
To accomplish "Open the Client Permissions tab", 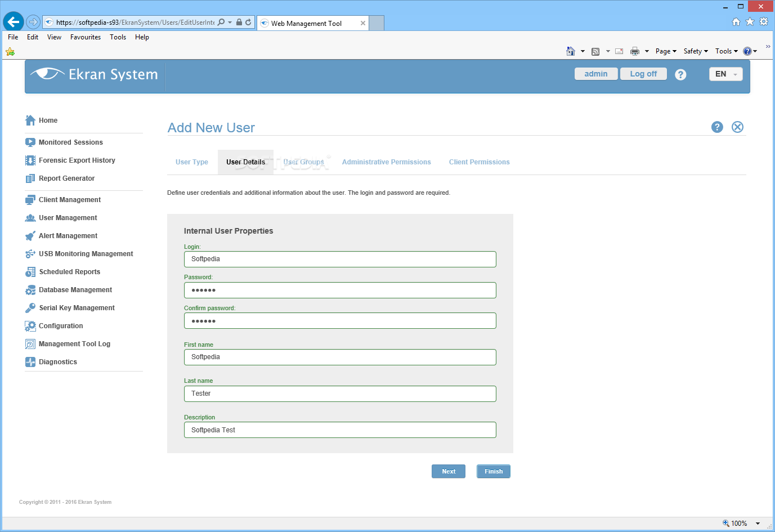I will (480, 162).
